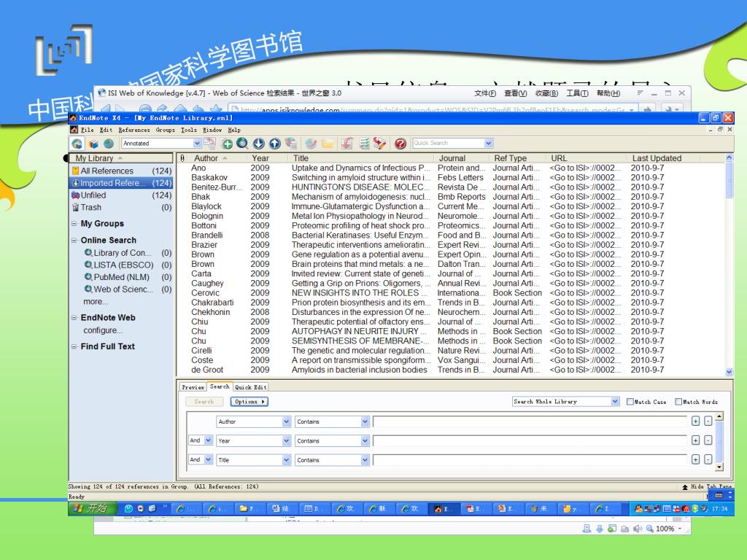The width and height of the screenshot is (747, 560).
Task: Click the Options button in Search tab
Action: coord(249,402)
